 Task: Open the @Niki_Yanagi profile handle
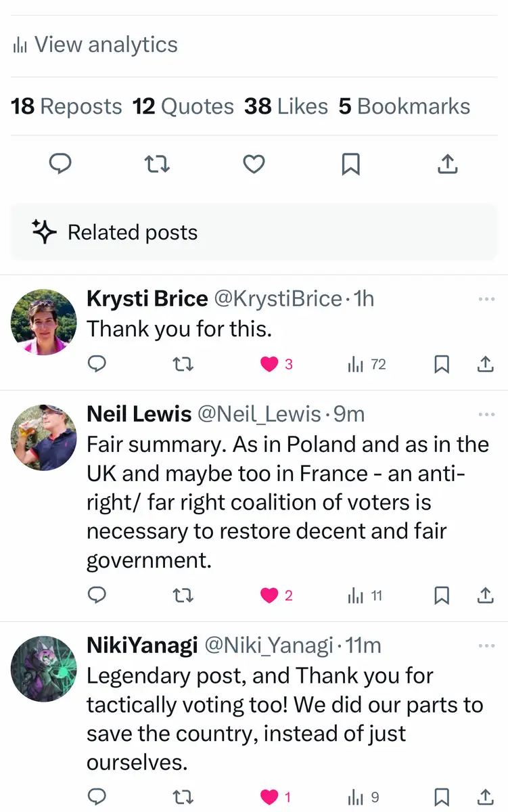[269, 646]
